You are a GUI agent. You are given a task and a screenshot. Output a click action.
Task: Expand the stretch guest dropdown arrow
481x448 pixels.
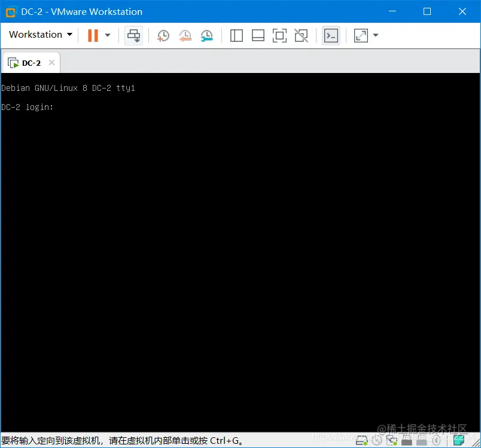coord(376,35)
